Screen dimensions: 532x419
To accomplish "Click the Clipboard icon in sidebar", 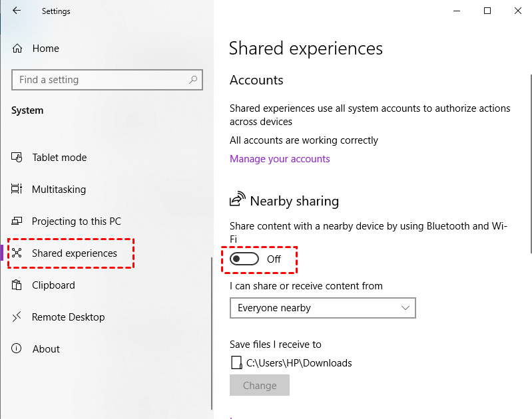I will point(17,285).
